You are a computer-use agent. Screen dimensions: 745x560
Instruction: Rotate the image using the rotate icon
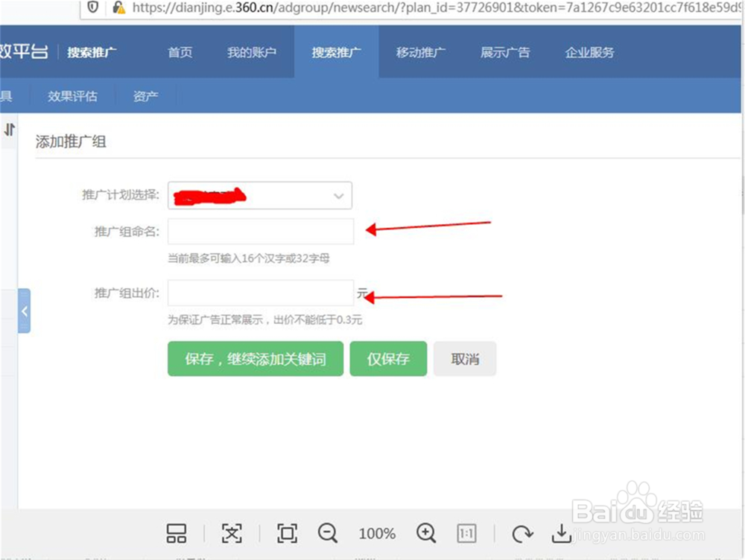(x=522, y=533)
